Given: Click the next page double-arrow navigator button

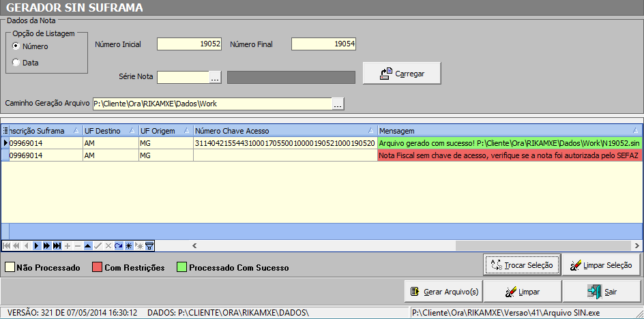Looking at the screenshot, I should (x=46, y=246).
